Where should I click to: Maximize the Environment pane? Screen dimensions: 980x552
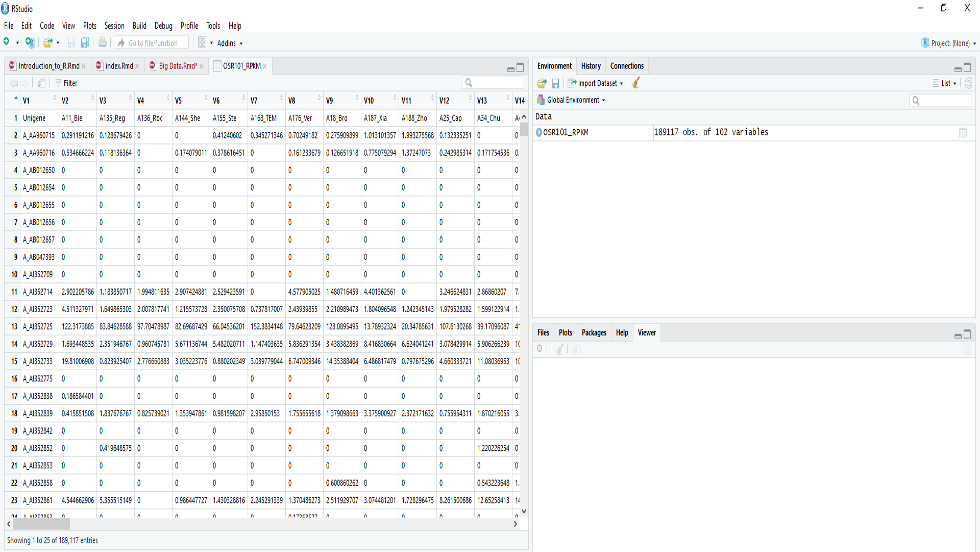point(967,67)
